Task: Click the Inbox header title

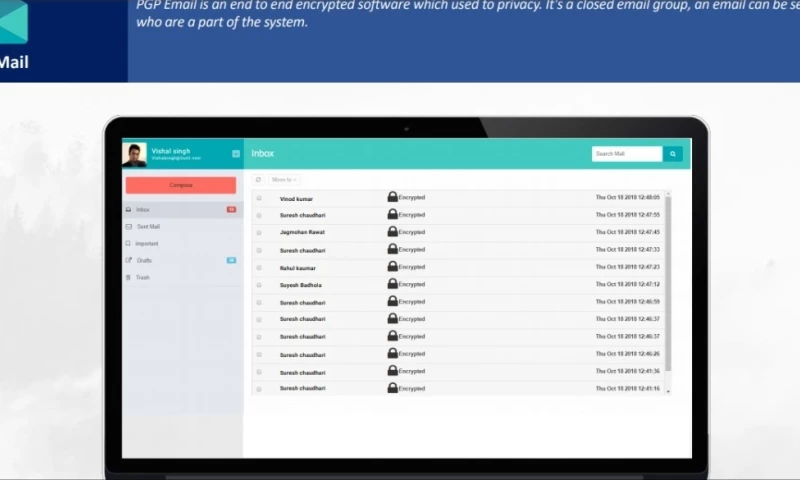Action: (263, 154)
